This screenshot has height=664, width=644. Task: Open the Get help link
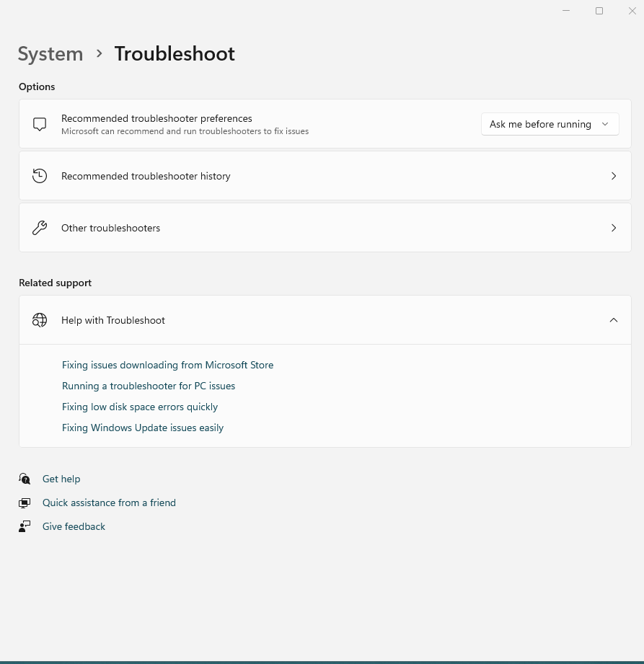point(61,479)
